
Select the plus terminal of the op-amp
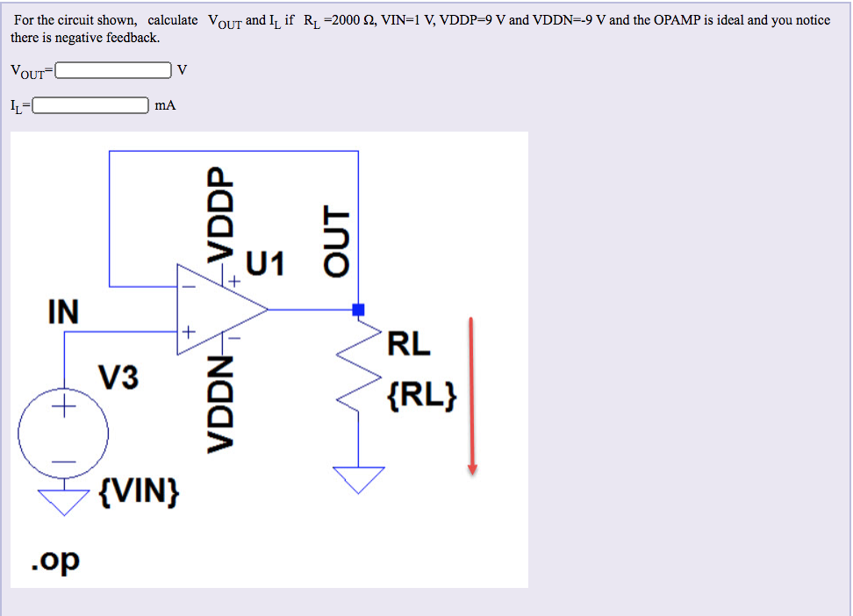tap(187, 332)
